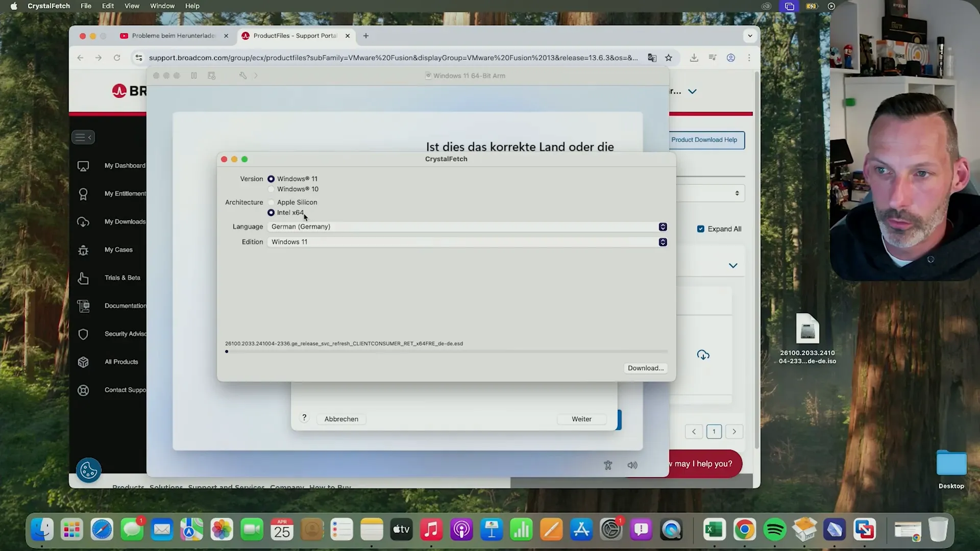Click Weiter in the Windows setup dialog
Screen dimensions: 980x551
(581, 419)
